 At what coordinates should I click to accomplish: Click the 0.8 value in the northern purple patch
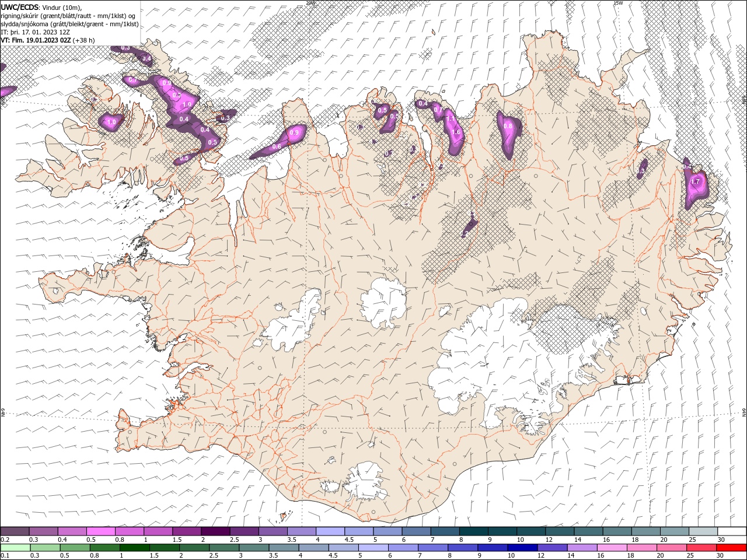point(508,126)
